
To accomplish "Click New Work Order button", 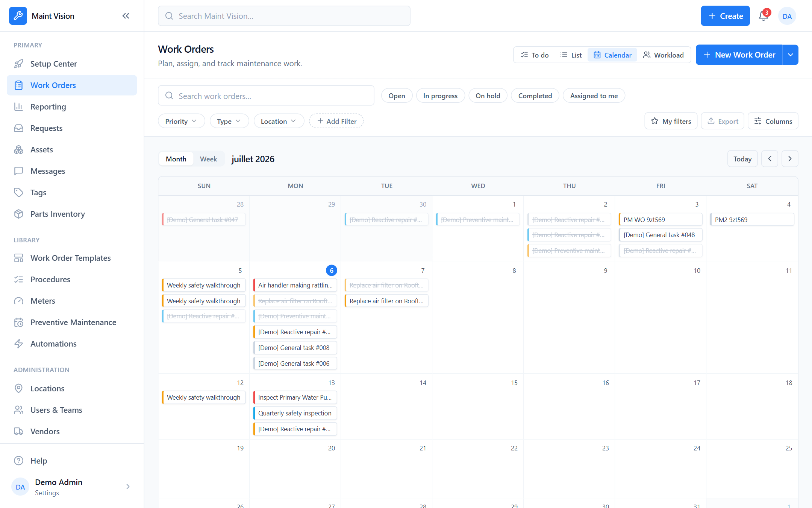I will pyautogui.click(x=739, y=55).
